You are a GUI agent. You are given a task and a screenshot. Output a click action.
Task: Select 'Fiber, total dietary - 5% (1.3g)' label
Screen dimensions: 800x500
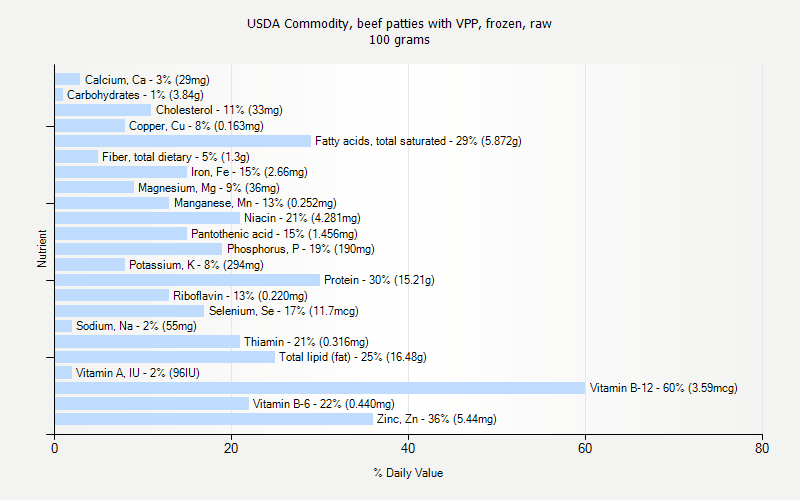coord(176,157)
